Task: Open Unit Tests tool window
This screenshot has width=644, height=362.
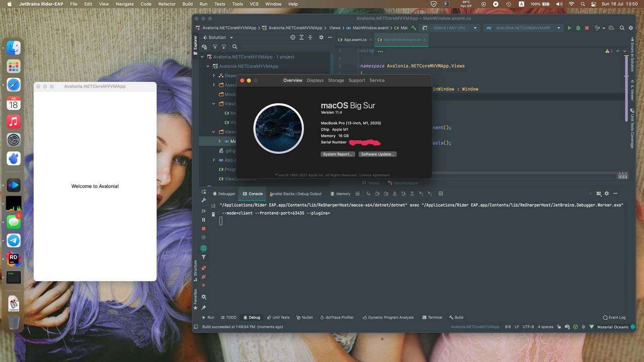Action: click(278, 317)
